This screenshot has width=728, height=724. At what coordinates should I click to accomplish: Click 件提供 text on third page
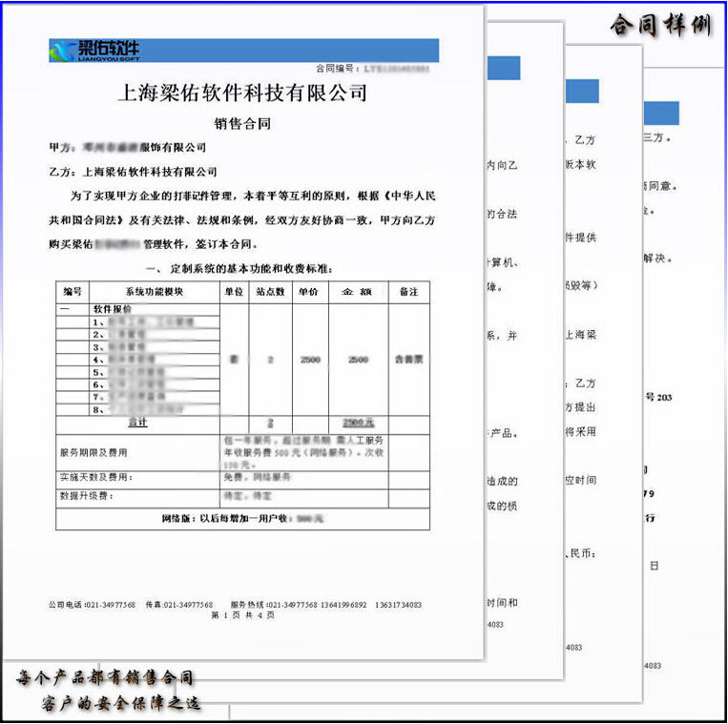580,238
